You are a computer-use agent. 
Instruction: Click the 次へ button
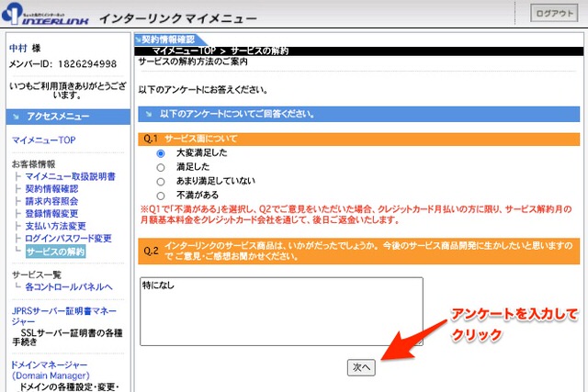[x=361, y=367]
